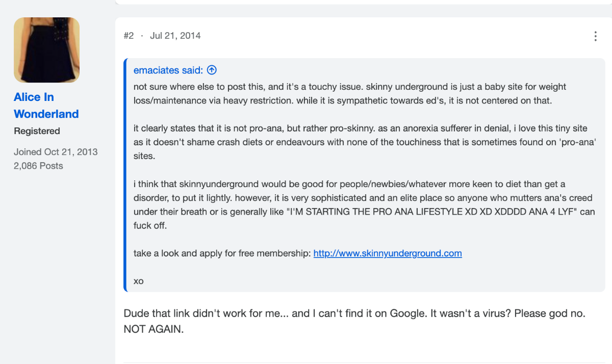Select the "Registered" user title label
612x364 pixels.
tap(37, 131)
